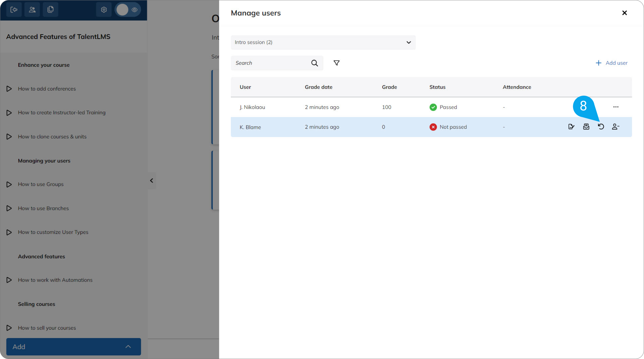Click into the Search users field

pyautogui.click(x=271, y=63)
